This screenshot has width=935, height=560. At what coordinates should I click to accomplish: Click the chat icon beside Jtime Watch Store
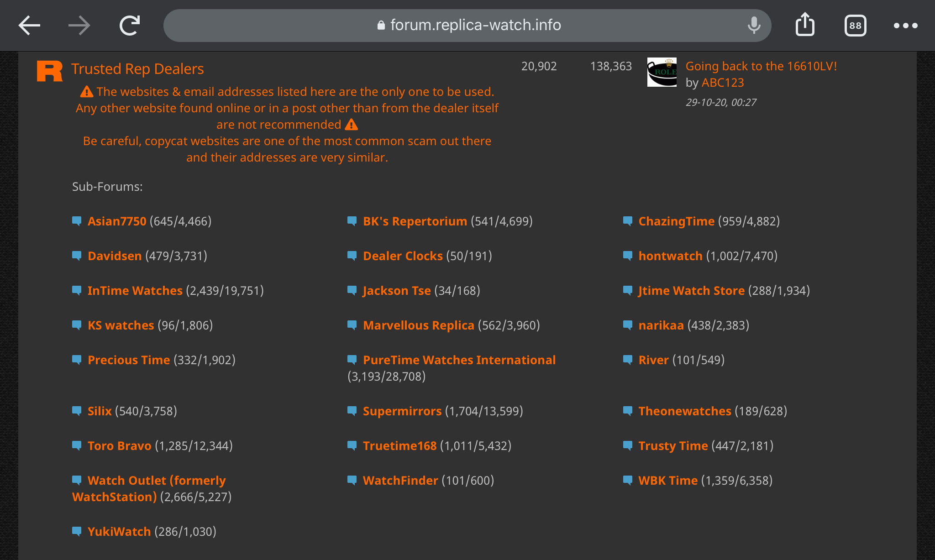[x=628, y=290]
